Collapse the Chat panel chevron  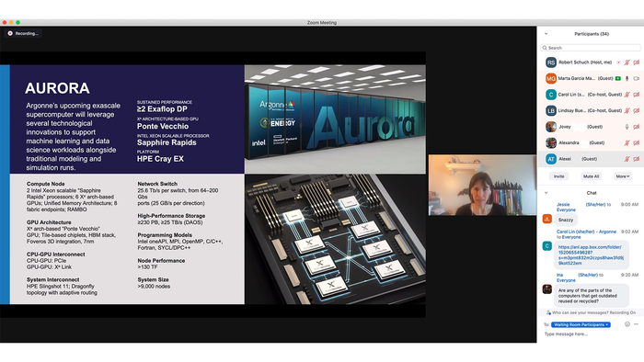click(x=546, y=193)
